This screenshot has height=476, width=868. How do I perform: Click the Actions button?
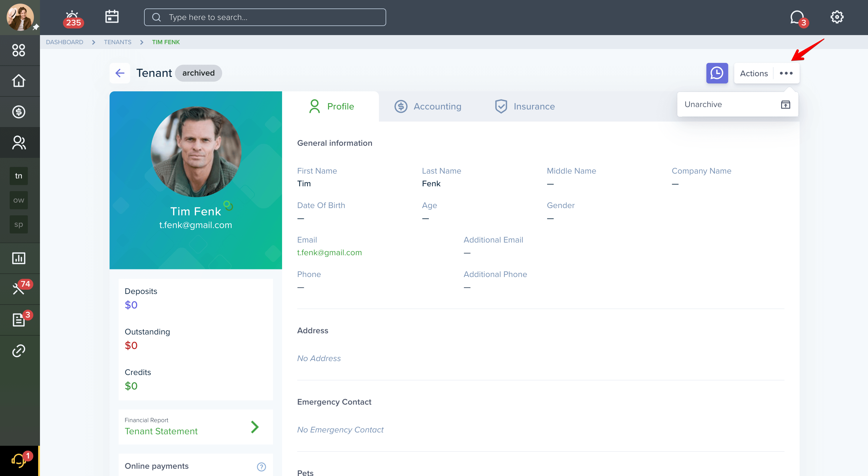(x=767, y=73)
